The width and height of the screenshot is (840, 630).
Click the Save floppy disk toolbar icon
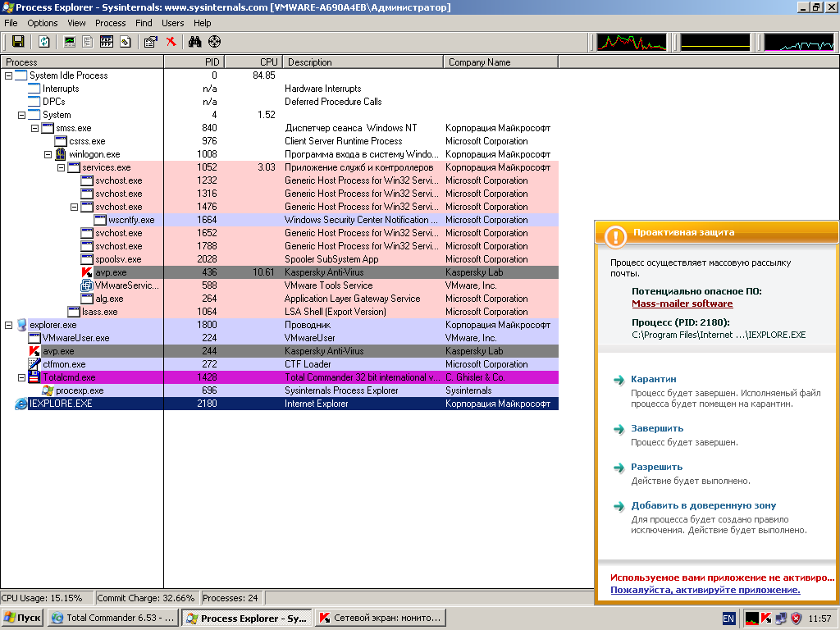coord(18,42)
